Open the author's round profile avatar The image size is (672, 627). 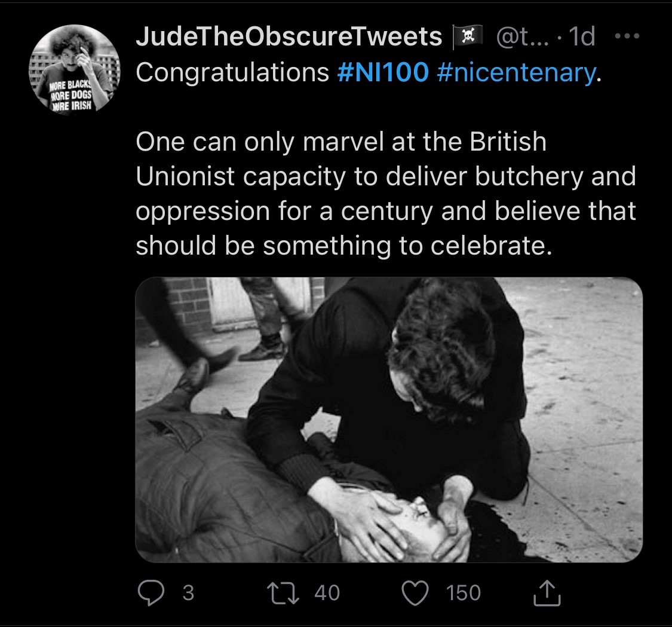point(75,69)
